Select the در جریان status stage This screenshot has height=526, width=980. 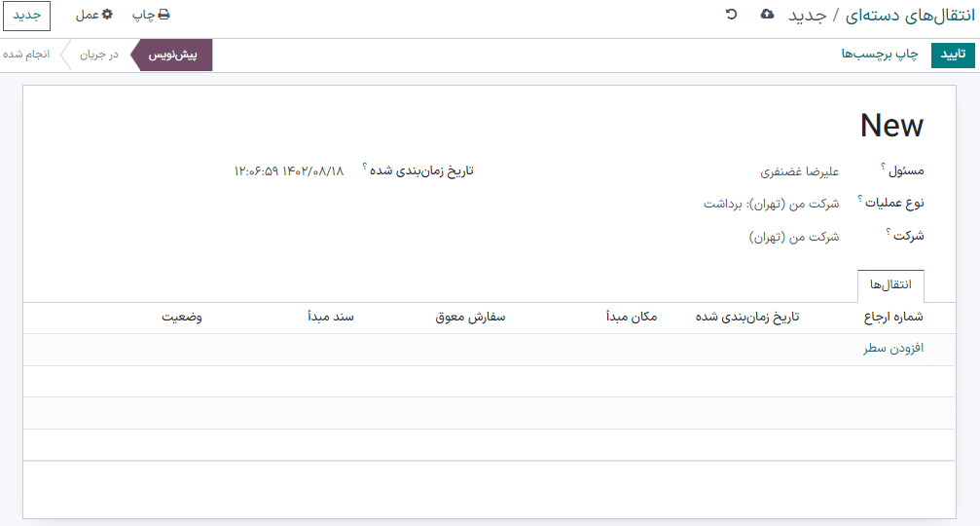(x=99, y=55)
